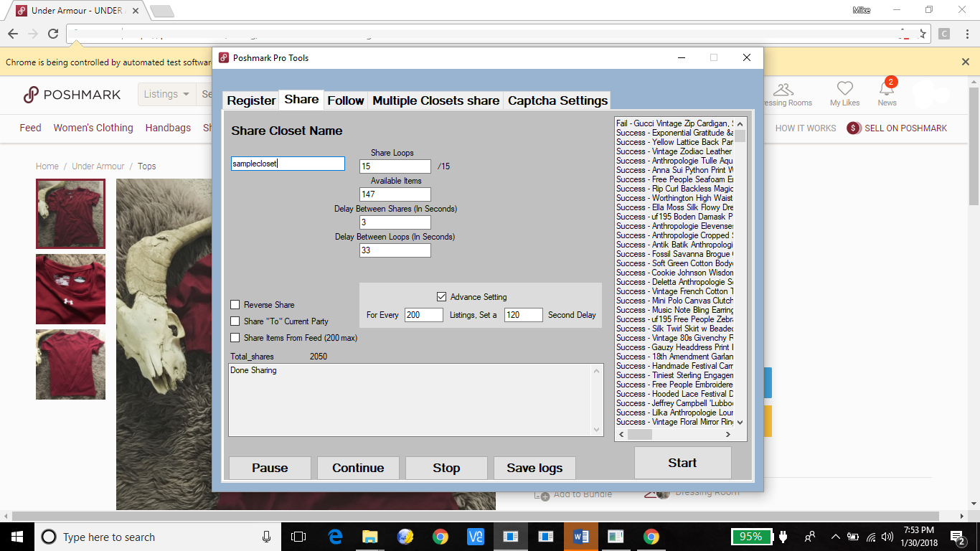
Task: Click the Continue button
Action: [x=358, y=468]
